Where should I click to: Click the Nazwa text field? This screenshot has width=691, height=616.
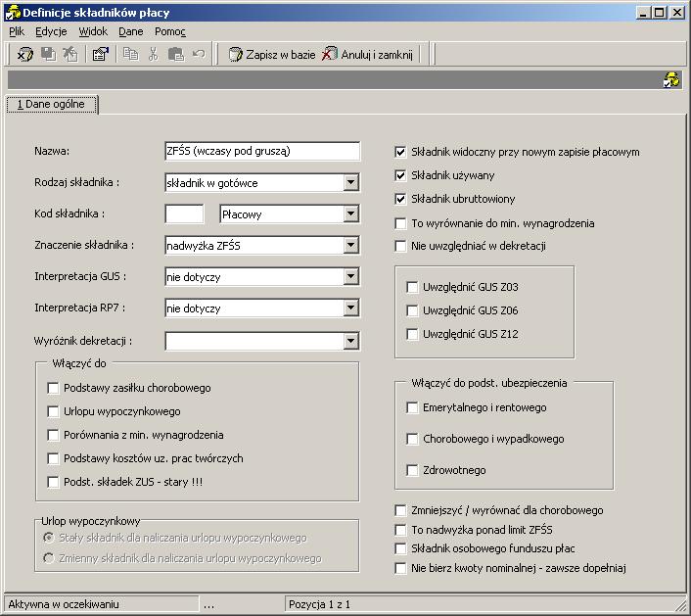tap(262, 151)
